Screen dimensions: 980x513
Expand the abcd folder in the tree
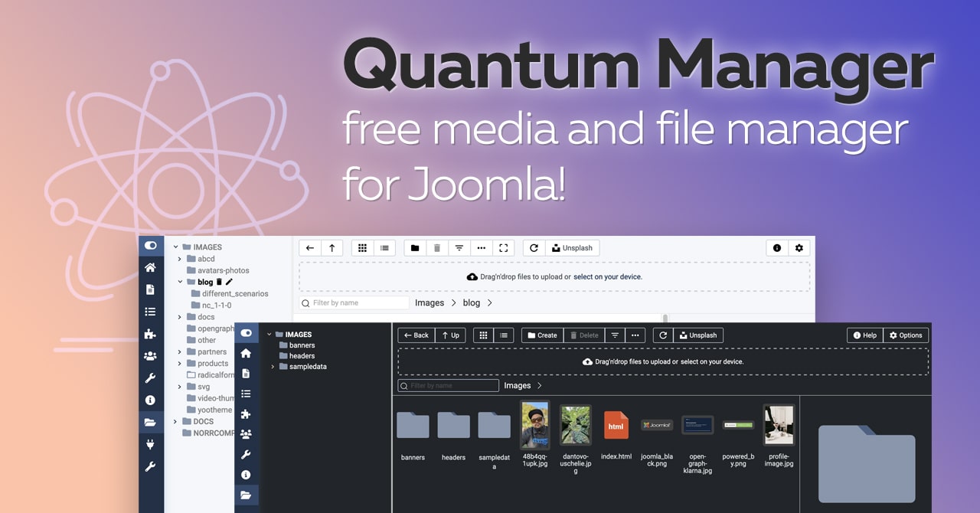pyautogui.click(x=179, y=259)
